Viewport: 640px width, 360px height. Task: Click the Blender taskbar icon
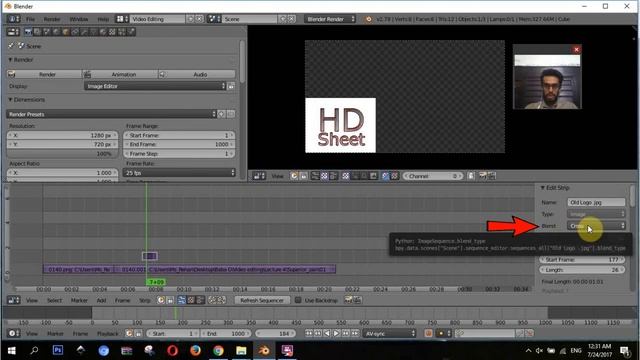click(x=264, y=351)
